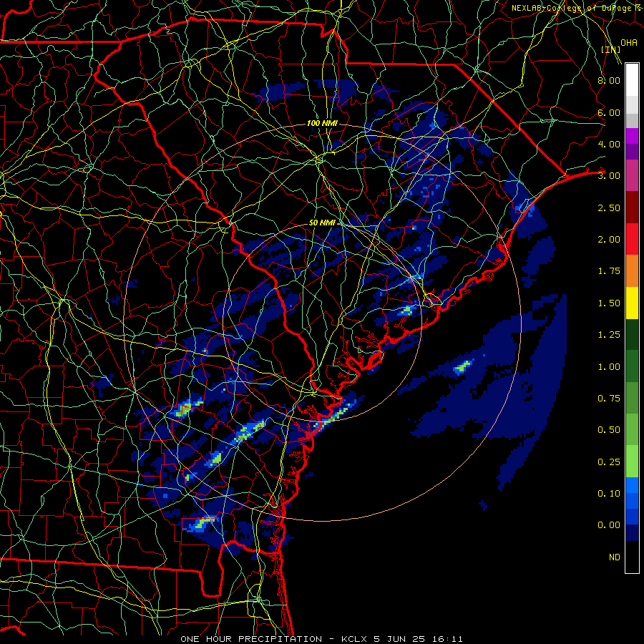Image resolution: width=644 pixels, height=644 pixels.
Task: Pick the white color swatch in legend
Action: pyautogui.click(x=632, y=80)
